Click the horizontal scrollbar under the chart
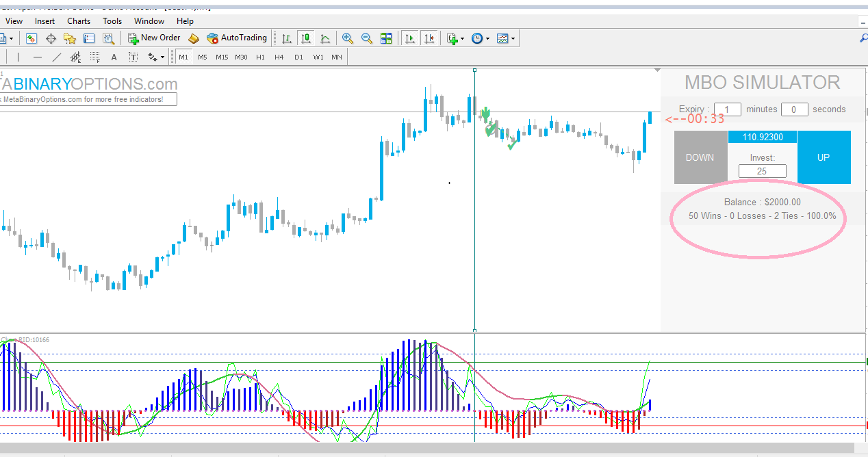868x457 pixels. [x=427, y=448]
